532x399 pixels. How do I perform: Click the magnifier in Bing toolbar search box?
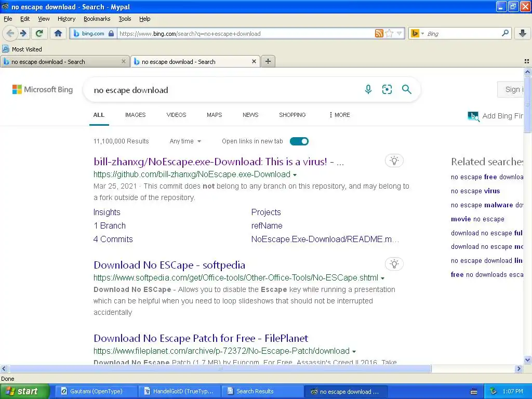(x=505, y=33)
